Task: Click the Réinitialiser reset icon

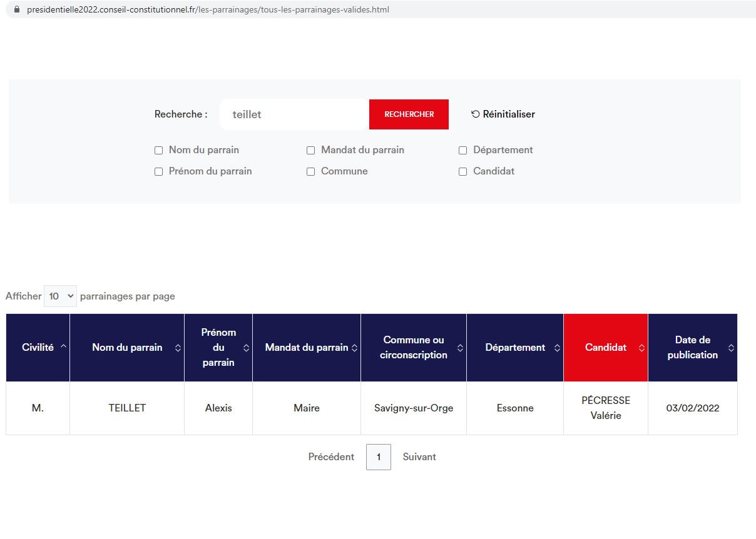Action: coord(476,114)
